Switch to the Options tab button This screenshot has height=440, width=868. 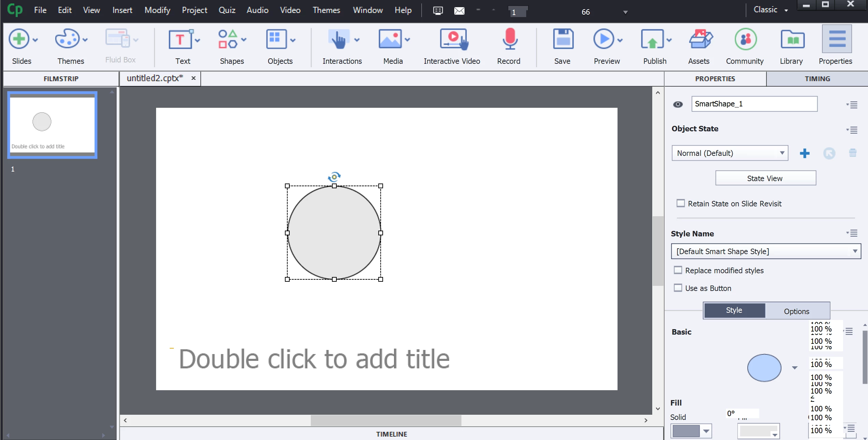point(796,311)
